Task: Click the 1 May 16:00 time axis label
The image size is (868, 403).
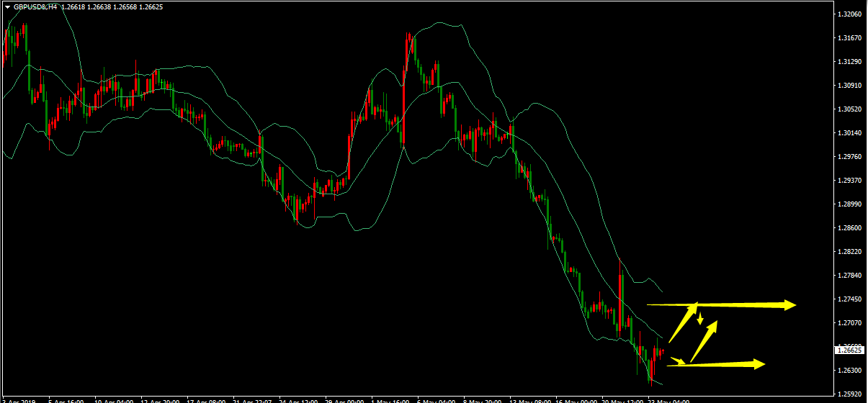Action: pyautogui.click(x=389, y=400)
